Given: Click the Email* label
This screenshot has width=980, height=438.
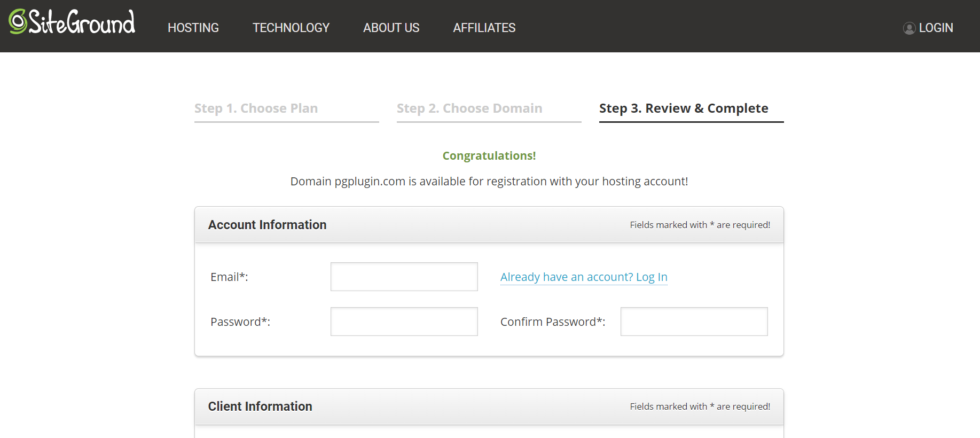Looking at the screenshot, I should [x=229, y=277].
